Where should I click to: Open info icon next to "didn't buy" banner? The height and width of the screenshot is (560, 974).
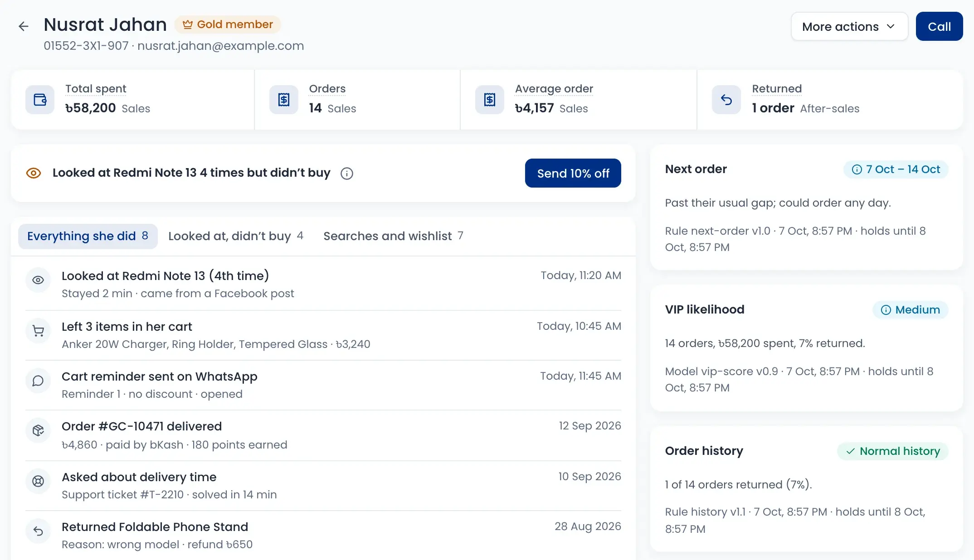pyautogui.click(x=347, y=174)
